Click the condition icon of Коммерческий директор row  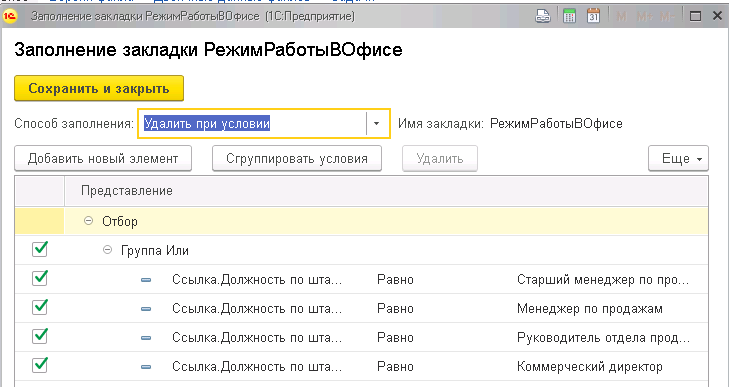(x=146, y=367)
